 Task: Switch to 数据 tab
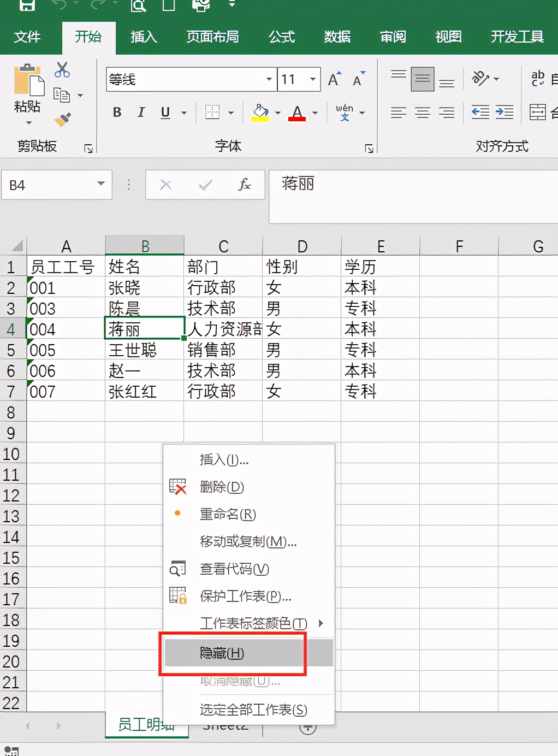pos(337,37)
